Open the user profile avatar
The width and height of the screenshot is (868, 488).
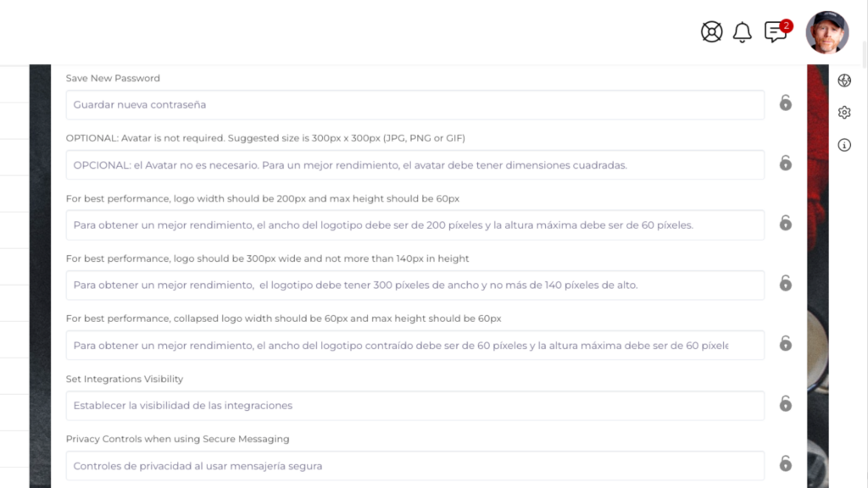point(826,33)
